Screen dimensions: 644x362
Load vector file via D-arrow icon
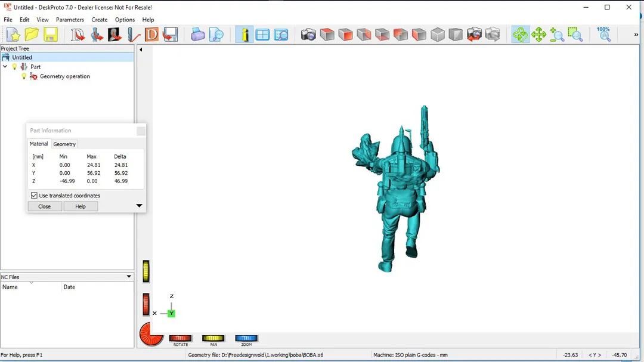pos(78,35)
